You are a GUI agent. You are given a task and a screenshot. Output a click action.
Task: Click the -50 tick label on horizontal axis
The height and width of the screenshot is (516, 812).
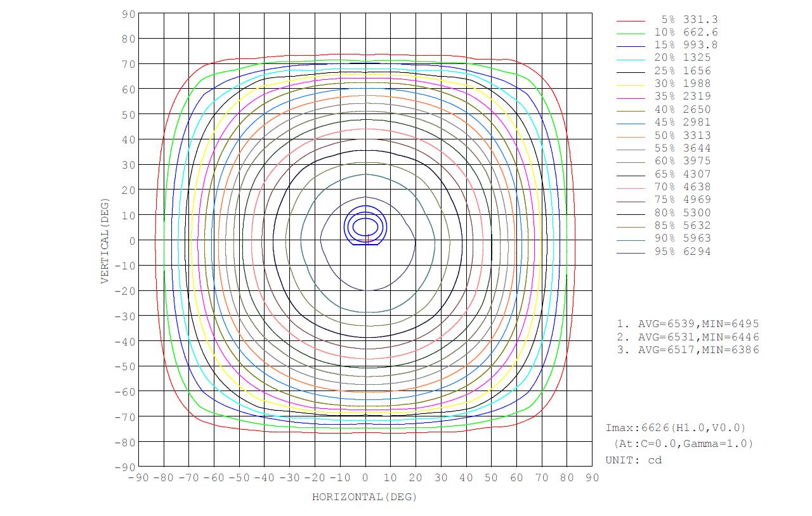[x=239, y=478]
